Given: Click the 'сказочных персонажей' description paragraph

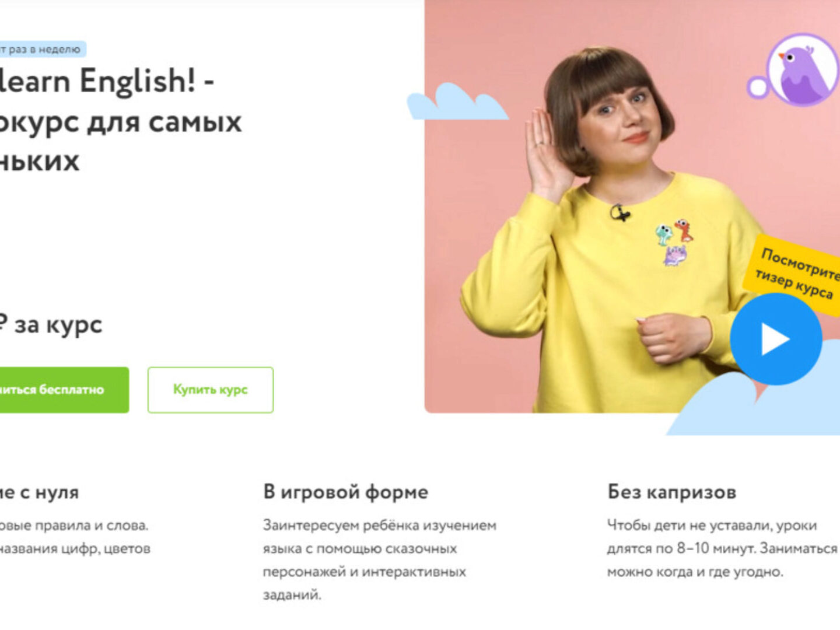Looking at the screenshot, I should (x=379, y=560).
